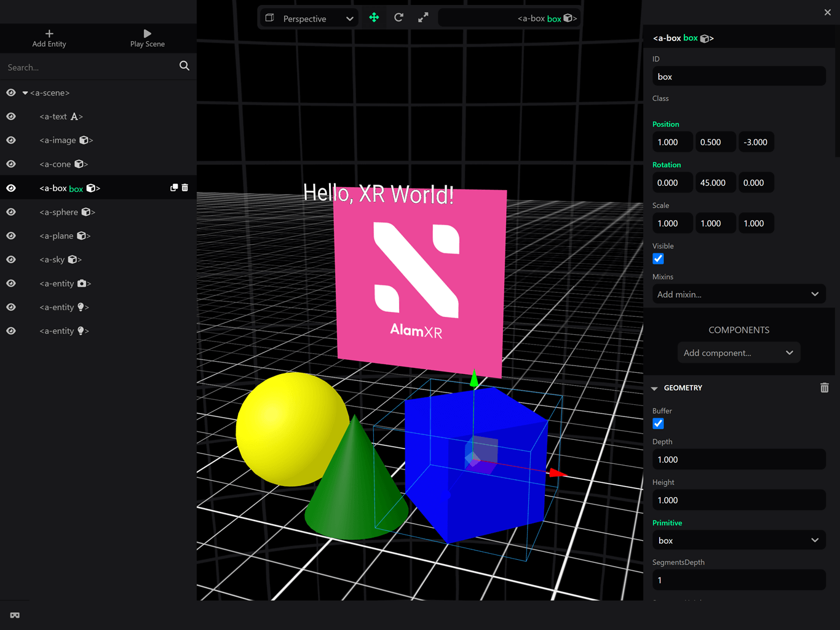Delete the a-box entity trash icon
Screen dimensions: 840x630
click(185, 188)
